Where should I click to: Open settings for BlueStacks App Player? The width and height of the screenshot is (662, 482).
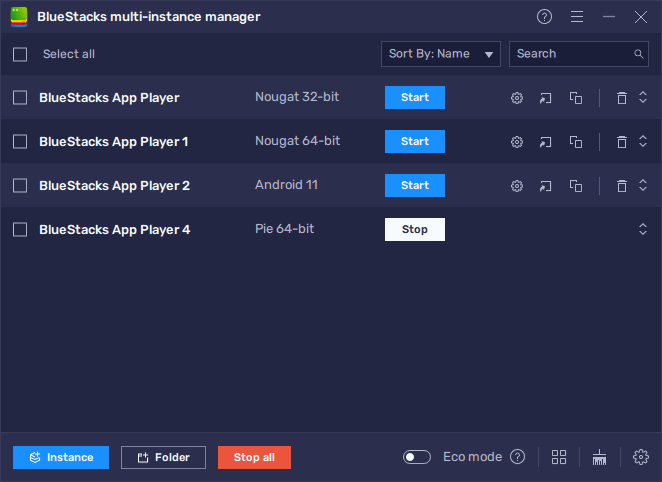[x=517, y=98]
